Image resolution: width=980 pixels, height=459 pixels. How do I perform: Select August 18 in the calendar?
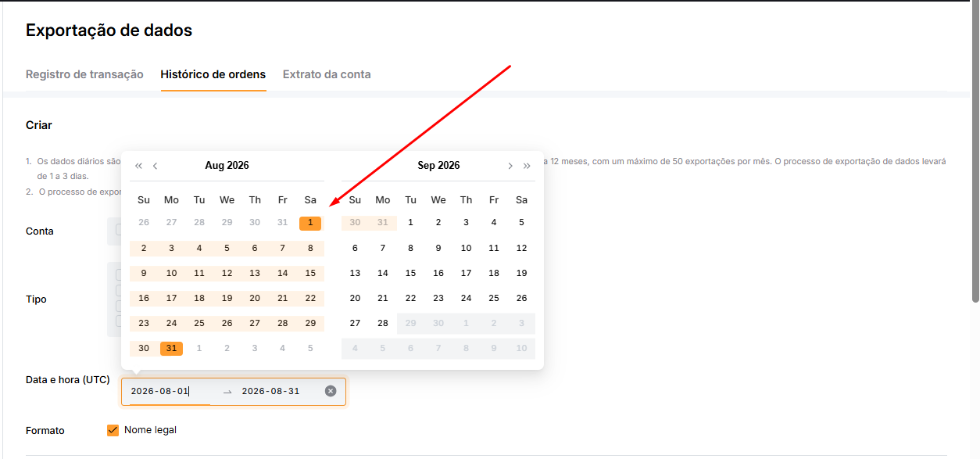click(199, 299)
